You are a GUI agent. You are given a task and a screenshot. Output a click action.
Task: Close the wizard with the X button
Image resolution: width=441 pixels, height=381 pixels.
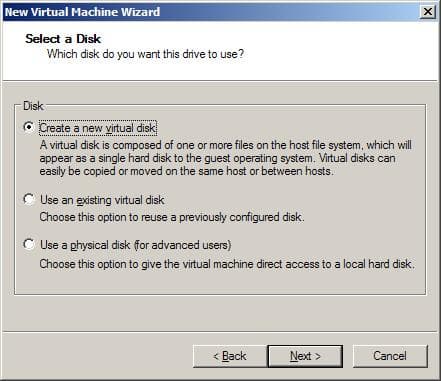428,12
